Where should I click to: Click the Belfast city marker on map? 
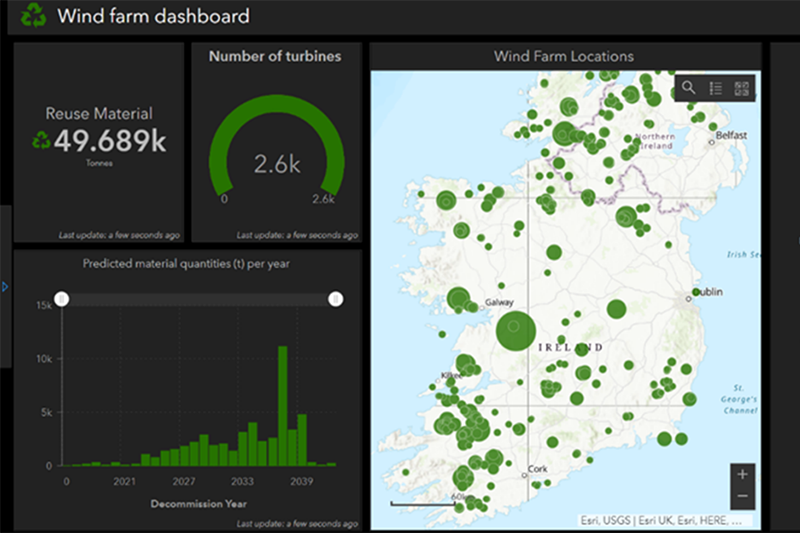pyautogui.click(x=711, y=143)
